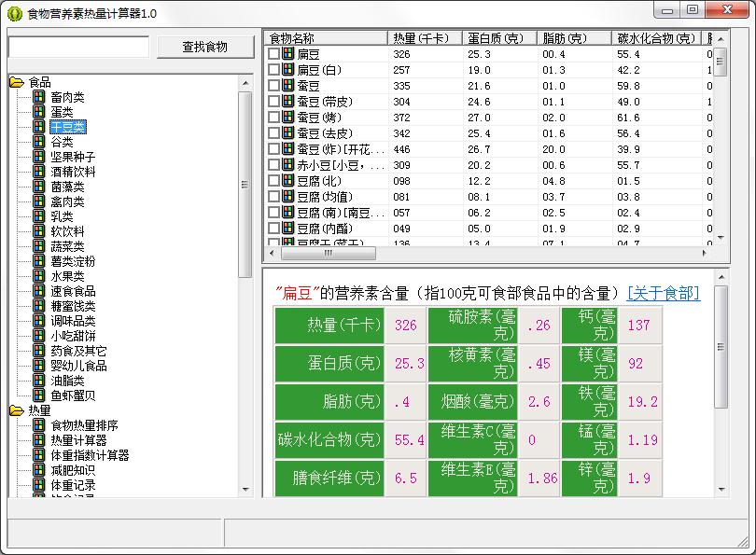756x555 pixels.
Task: Select the 坚果种子 category icon
Action: 38,156
